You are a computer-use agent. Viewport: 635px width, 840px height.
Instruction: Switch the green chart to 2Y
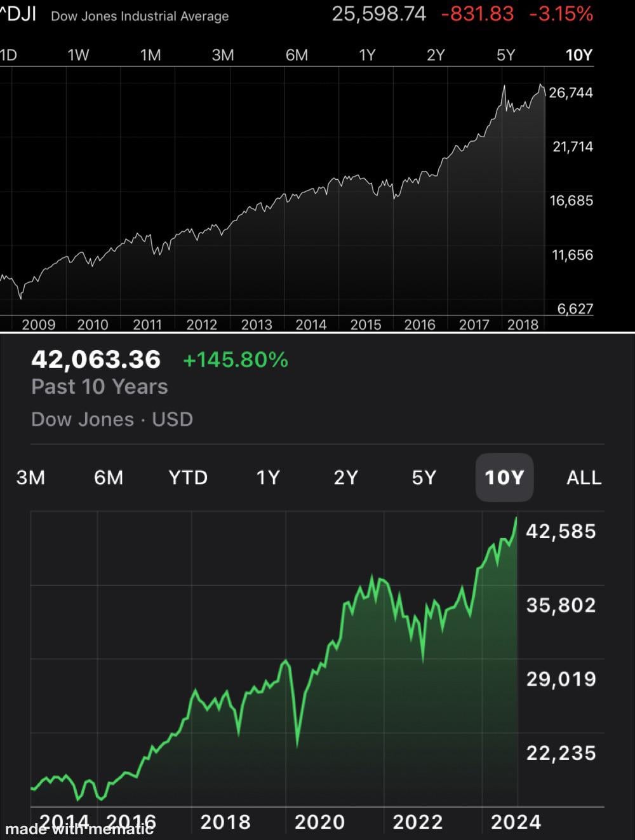coord(346,477)
